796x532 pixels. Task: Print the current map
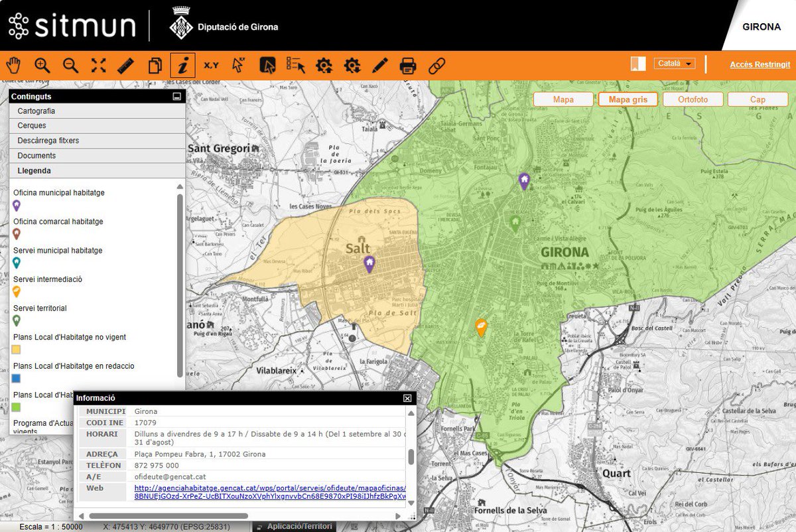click(x=407, y=65)
